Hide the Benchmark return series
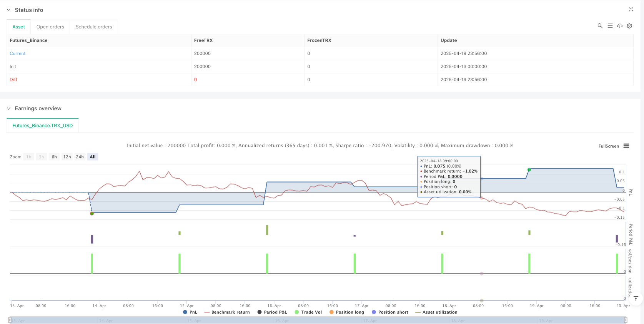Viewport: 644px width, 324px height. tap(227, 312)
